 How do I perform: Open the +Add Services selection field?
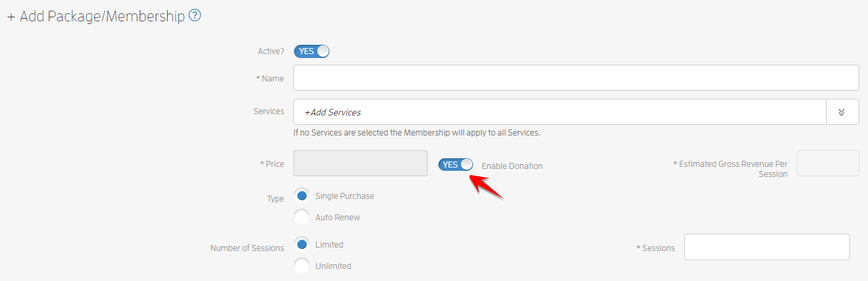[560, 112]
